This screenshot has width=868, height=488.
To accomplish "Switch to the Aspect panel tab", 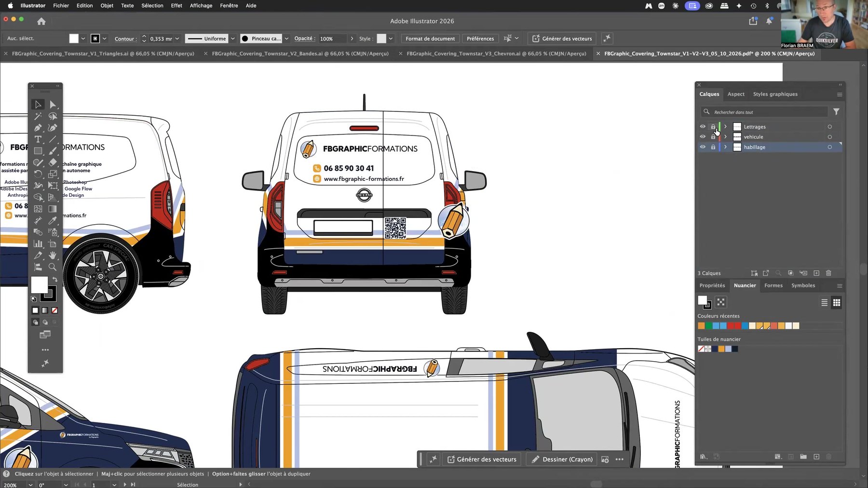I will coord(736,94).
